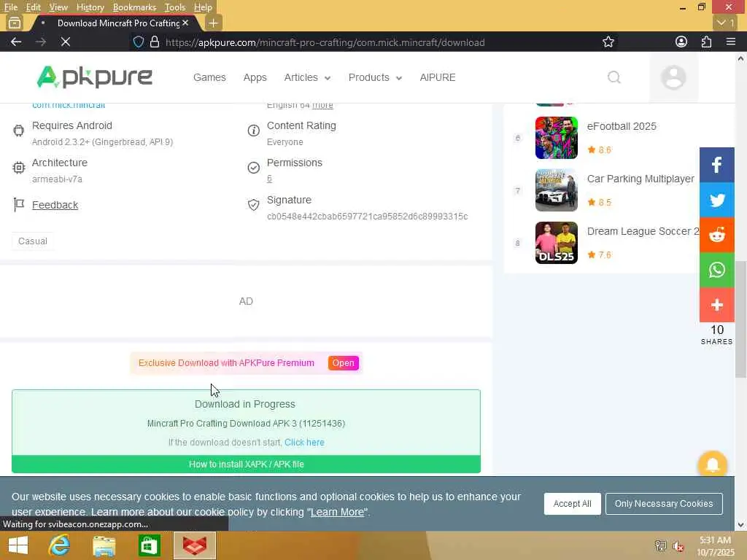
Task: Open the tracking protection shield icon
Action: (x=138, y=42)
